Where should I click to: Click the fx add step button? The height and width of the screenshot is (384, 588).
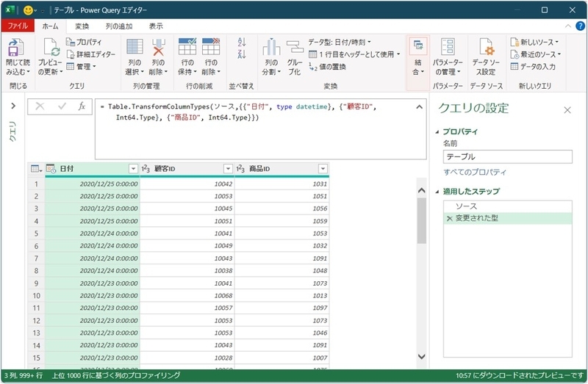pyautogui.click(x=82, y=106)
